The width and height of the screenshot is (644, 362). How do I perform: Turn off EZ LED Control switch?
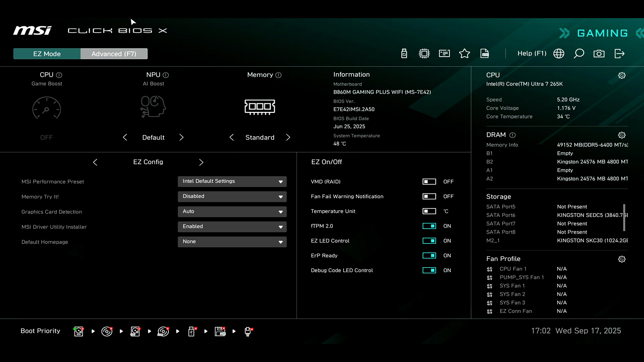click(x=429, y=241)
